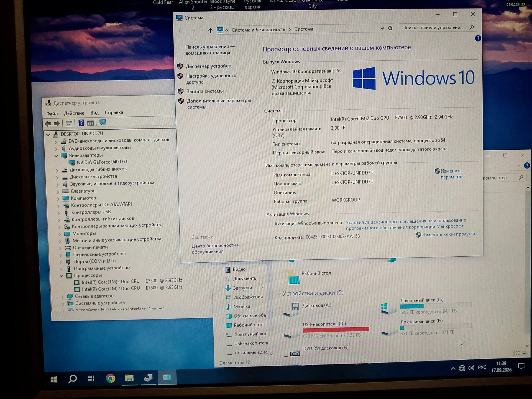This screenshot has height=399, width=532.
Task: Click taskbar search magnifier icon
Action: [72, 379]
